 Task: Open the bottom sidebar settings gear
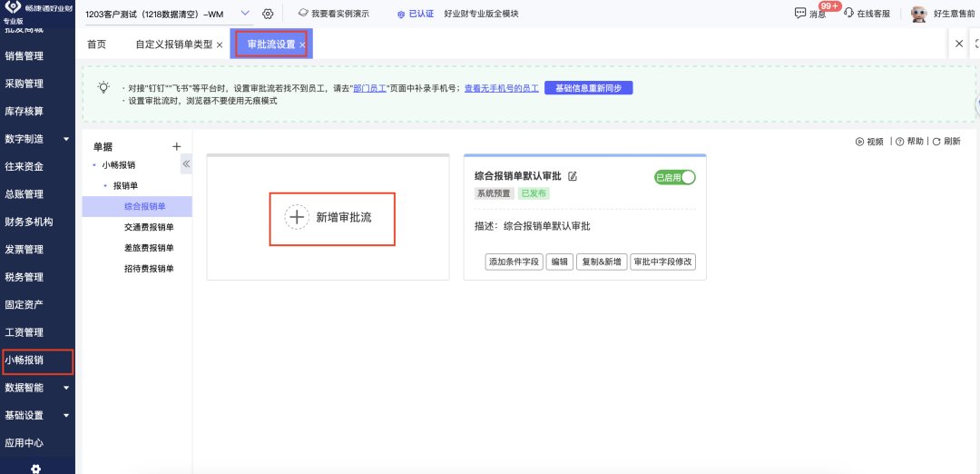tap(36, 469)
